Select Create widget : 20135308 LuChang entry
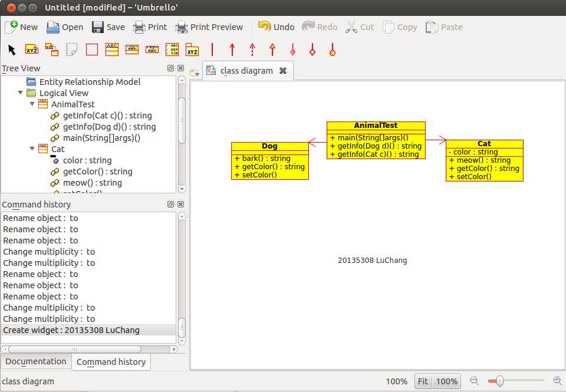 point(88,330)
